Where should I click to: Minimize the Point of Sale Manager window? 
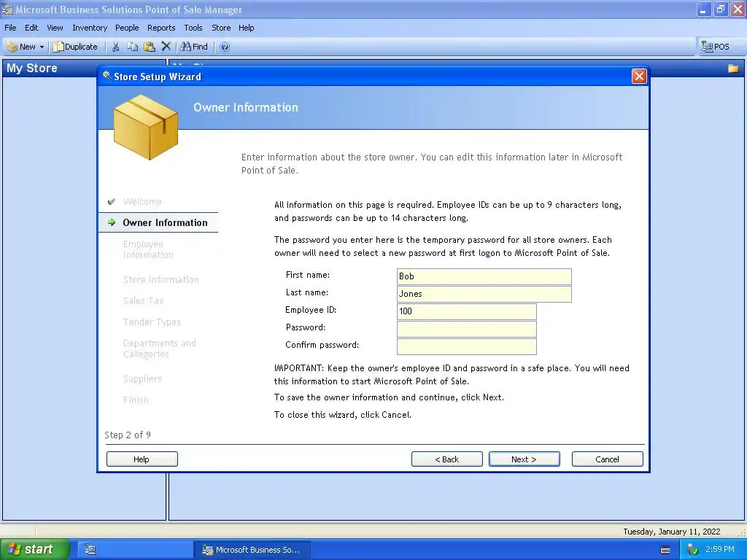(x=703, y=9)
